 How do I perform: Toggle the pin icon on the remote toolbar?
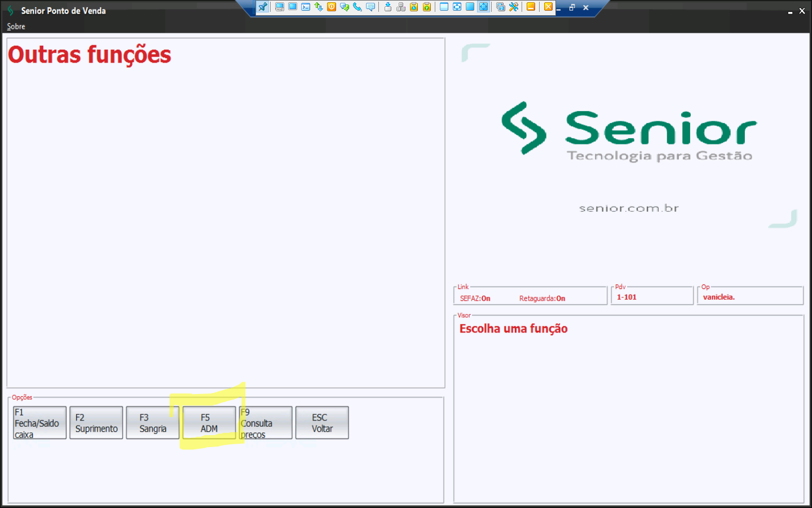point(263,7)
